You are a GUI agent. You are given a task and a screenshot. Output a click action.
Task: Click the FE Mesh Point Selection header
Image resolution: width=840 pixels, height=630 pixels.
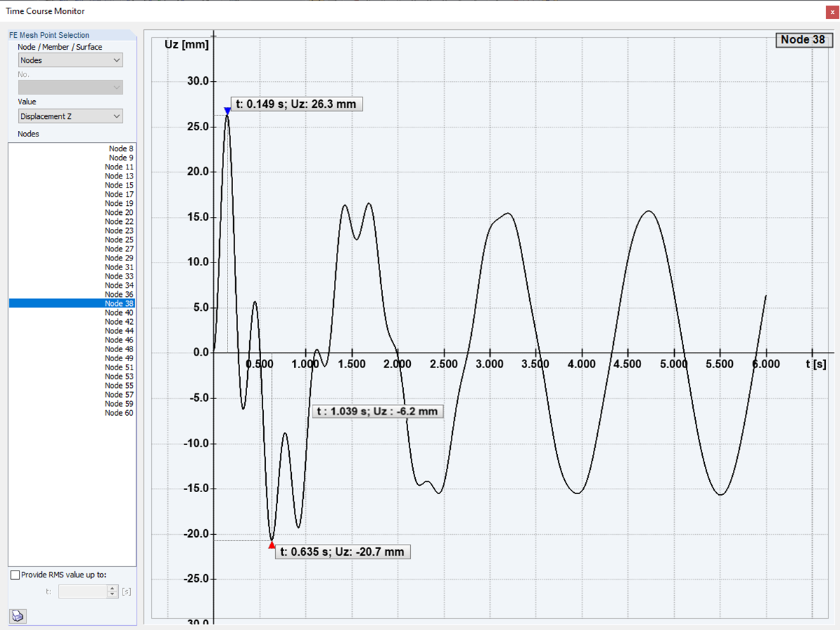48,34
